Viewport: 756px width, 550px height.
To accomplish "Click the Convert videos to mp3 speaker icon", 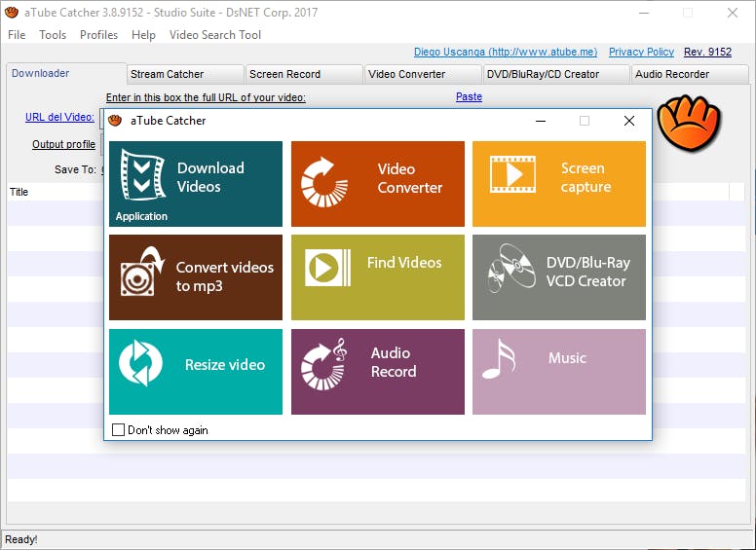I will pyautogui.click(x=142, y=272).
